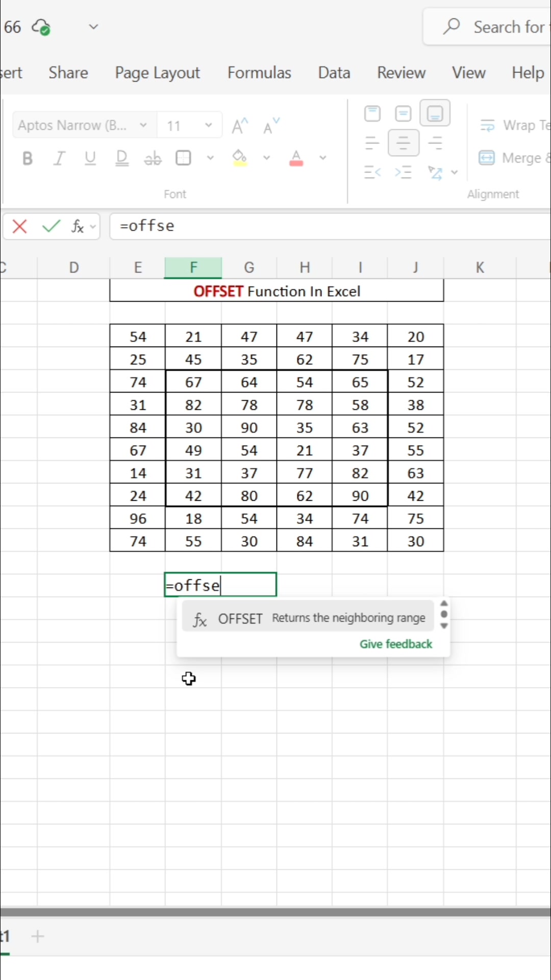Click the Give feedback link
551x980 pixels.
[396, 644]
